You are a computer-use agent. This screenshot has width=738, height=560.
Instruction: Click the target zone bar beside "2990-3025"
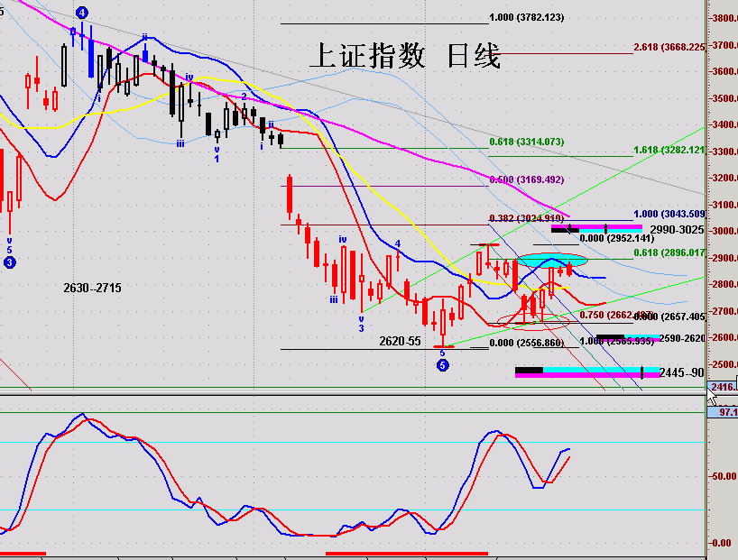click(596, 229)
